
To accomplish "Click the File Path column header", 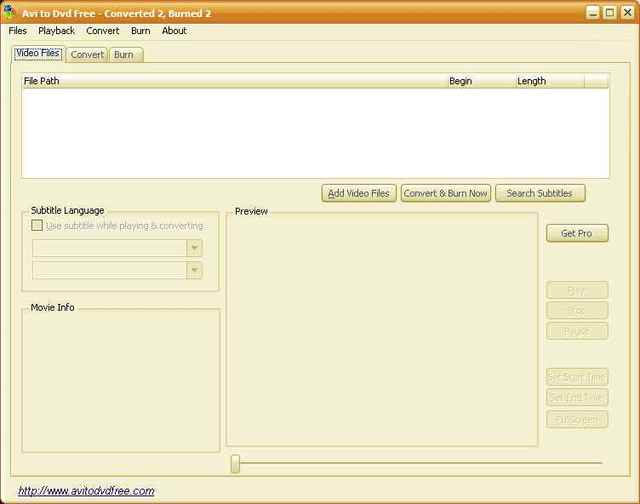I will pyautogui.click(x=234, y=81).
